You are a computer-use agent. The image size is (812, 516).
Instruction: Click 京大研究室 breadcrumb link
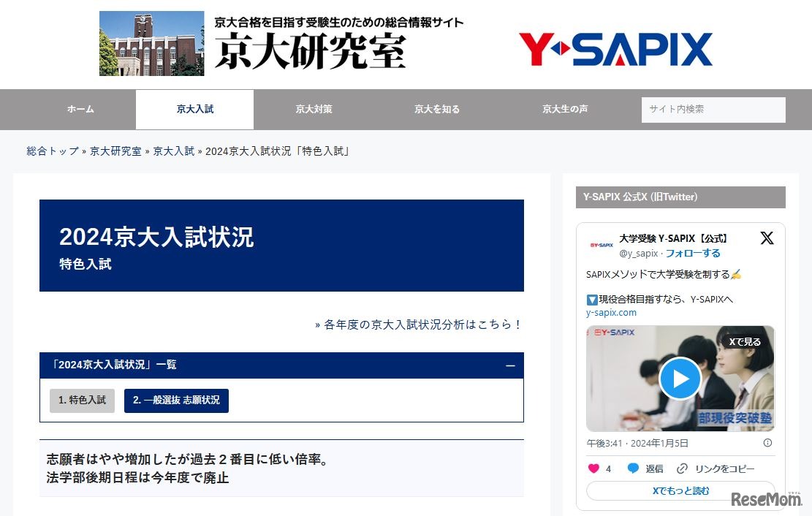115,151
